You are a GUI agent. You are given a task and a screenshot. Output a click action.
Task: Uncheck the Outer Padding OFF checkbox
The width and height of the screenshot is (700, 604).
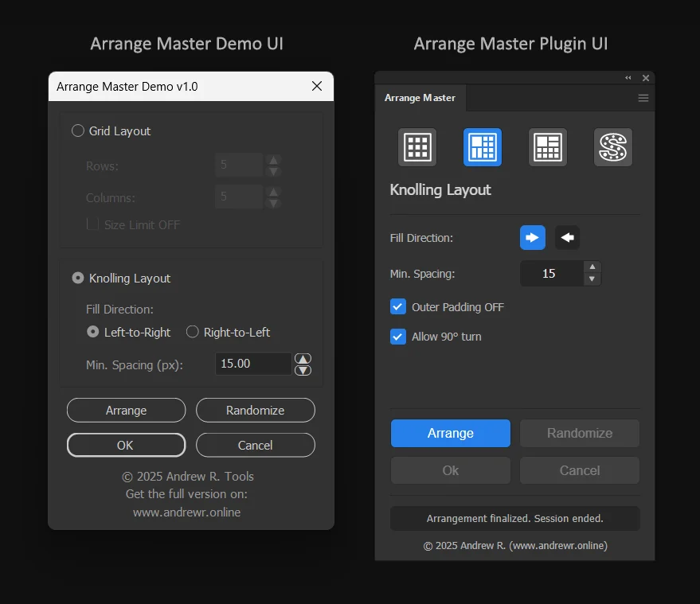click(x=398, y=306)
